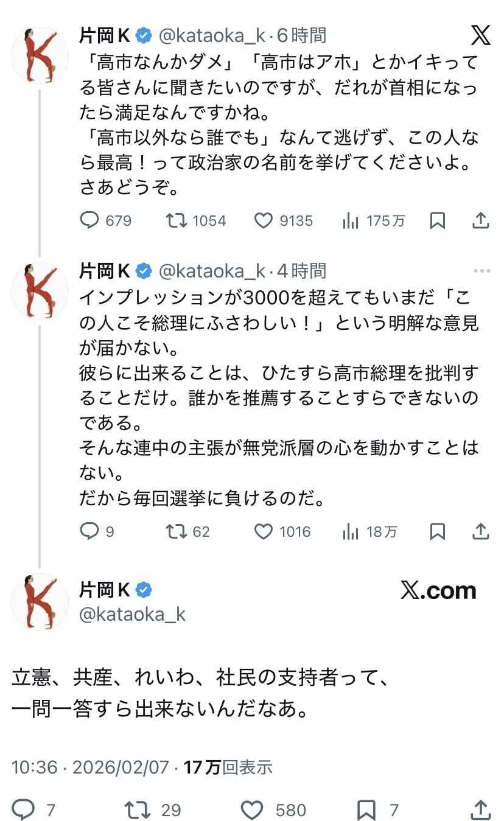Screen dimensions: 504x821
Task: View analytics for the 175万 views tweet
Action: click(351, 220)
